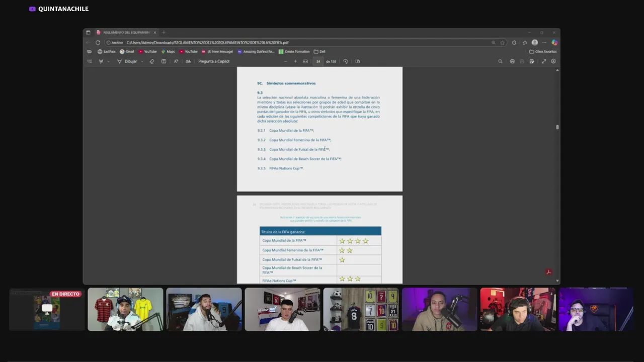Select the webcam with purple lighting
The width and height of the screenshot is (644, 362).
point(439,309)
